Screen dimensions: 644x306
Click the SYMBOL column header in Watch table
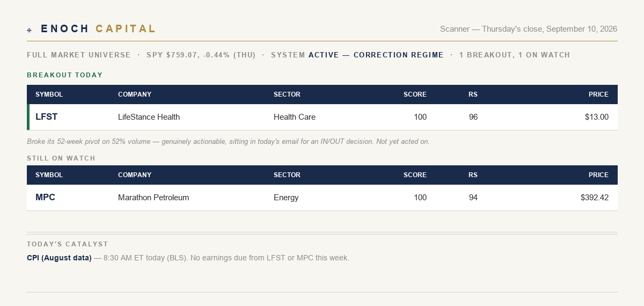click(49, 175)
